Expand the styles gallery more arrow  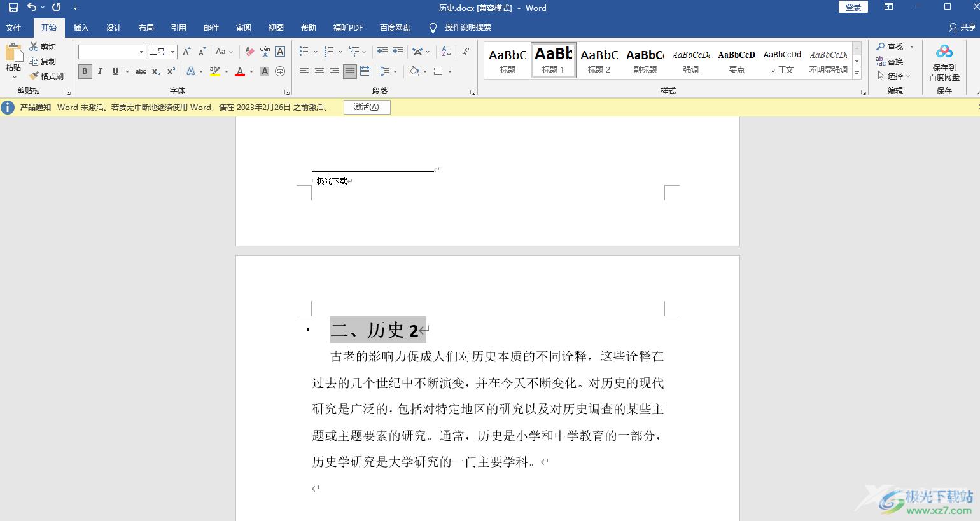pos(857,74)
